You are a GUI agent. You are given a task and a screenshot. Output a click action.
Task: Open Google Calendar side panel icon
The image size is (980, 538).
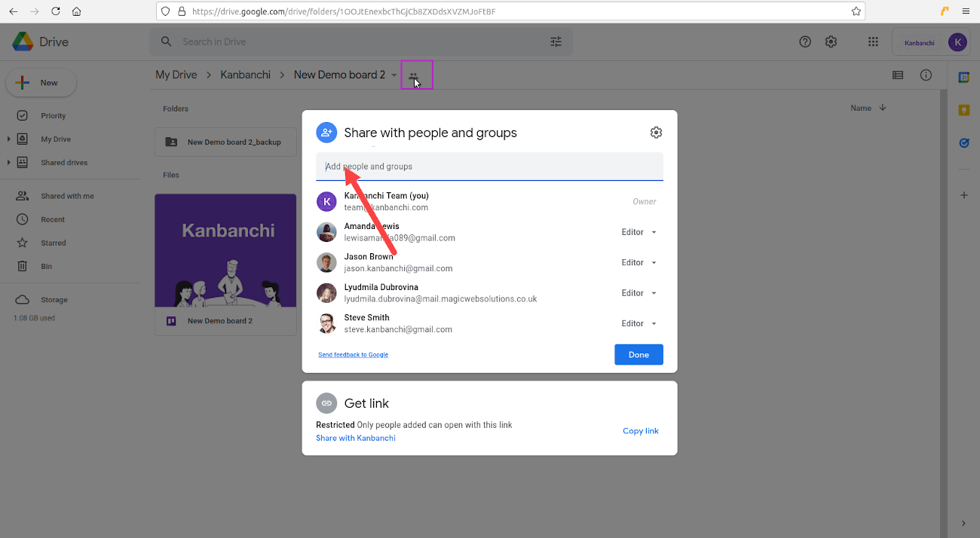(x=963, y=78)
